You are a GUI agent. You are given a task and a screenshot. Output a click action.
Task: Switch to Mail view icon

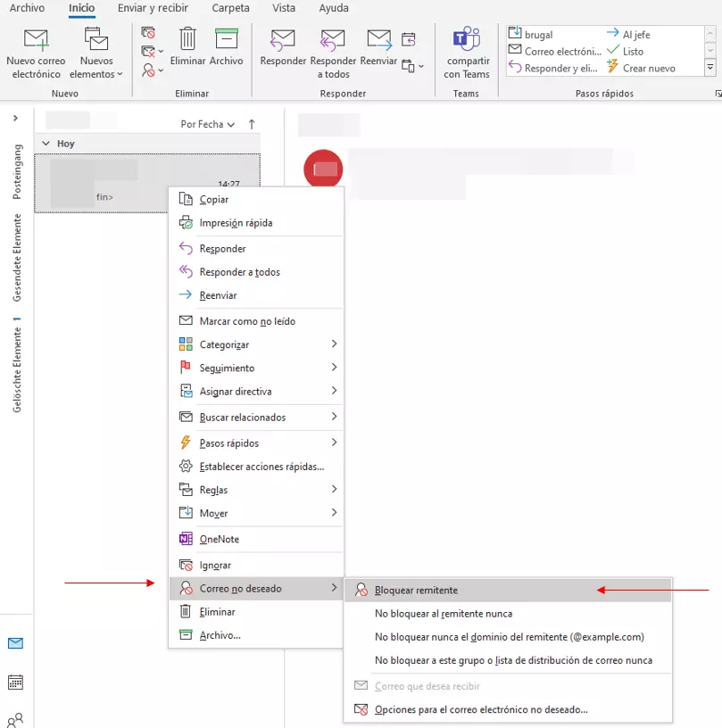15,643
